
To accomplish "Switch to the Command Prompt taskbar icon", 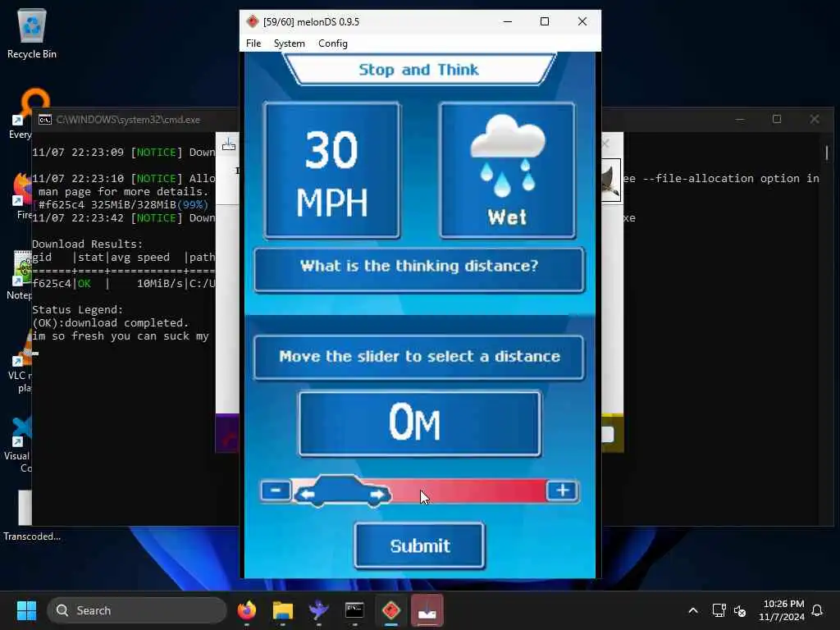I will [354, 610].
